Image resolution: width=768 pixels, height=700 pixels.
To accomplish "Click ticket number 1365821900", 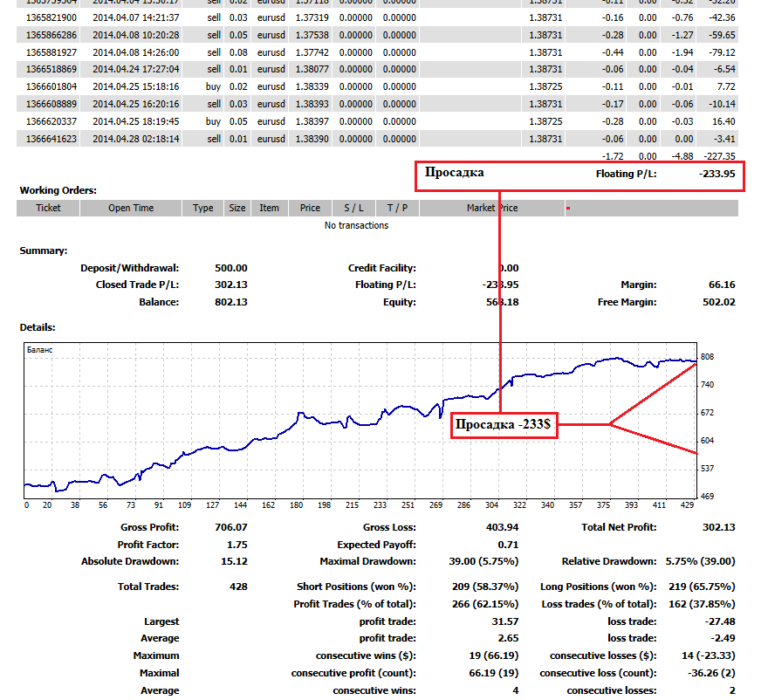I will point(51,17).
